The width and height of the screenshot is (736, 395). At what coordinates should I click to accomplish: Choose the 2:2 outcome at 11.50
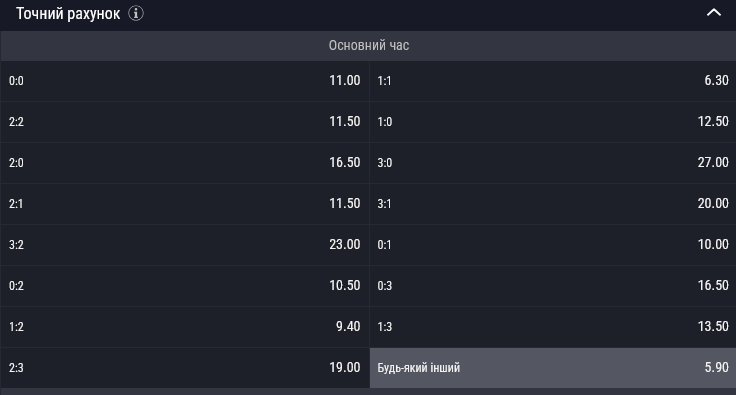184,122
